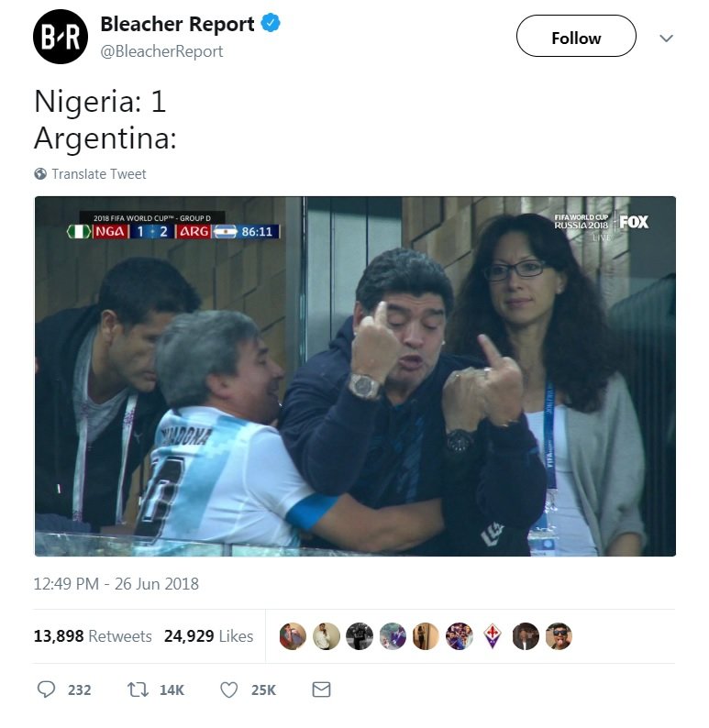Screen dimensions: 709x728
Task: Click the Bleacher Report B/R profile avatar
Action: (x=61, y=37)
